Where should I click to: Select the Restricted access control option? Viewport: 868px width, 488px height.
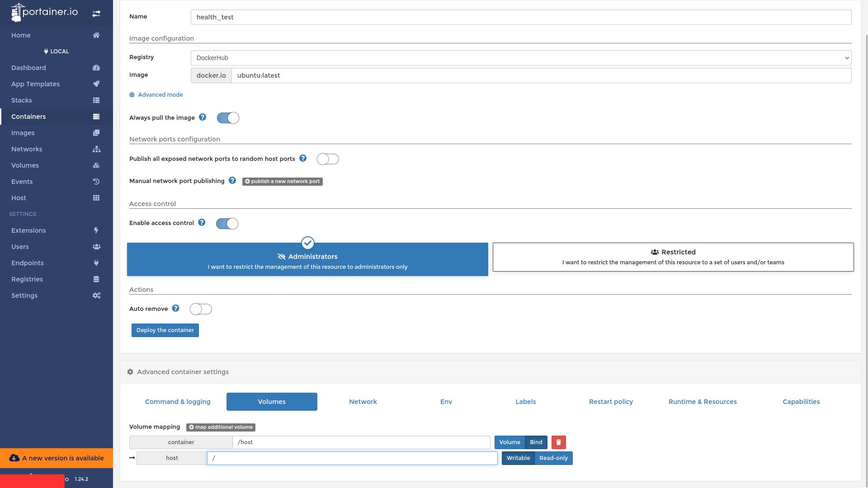point(673,257)
